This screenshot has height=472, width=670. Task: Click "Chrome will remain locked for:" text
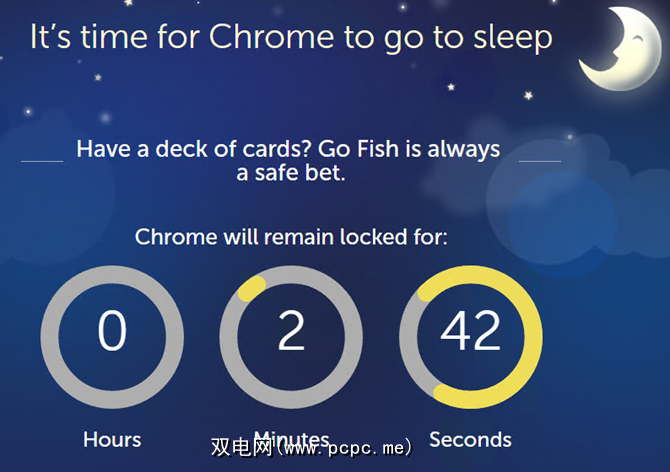[291, 238]
